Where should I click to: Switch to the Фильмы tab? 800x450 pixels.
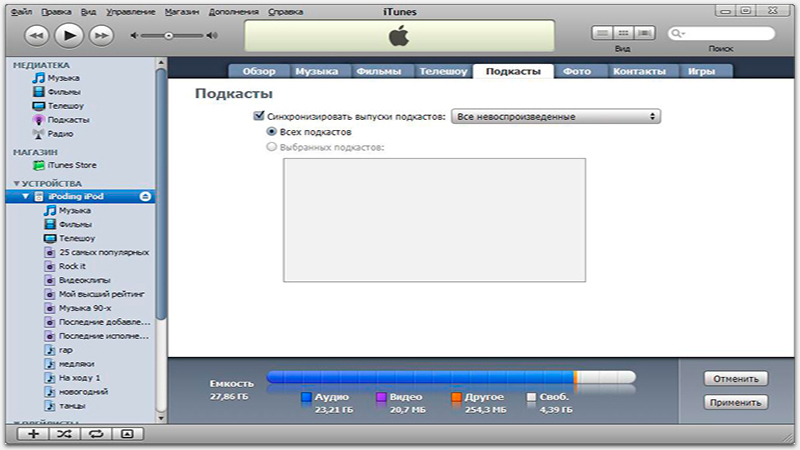379,71
